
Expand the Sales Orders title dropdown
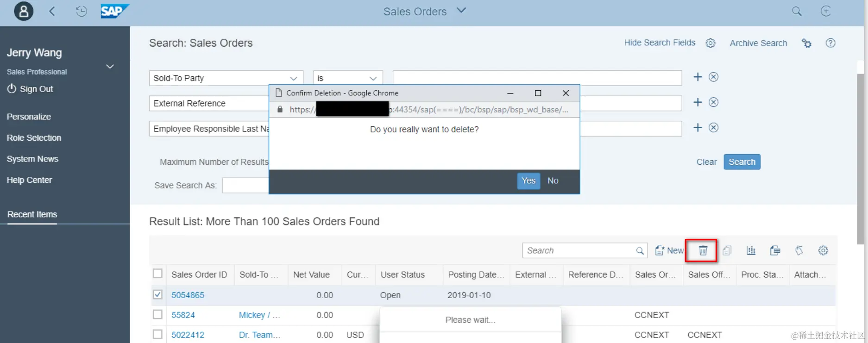point(461,10)
